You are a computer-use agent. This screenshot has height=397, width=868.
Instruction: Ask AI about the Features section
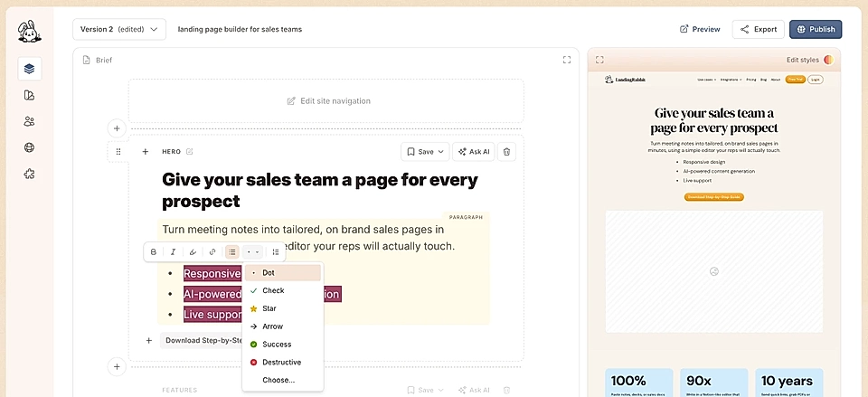coord(473,390)
